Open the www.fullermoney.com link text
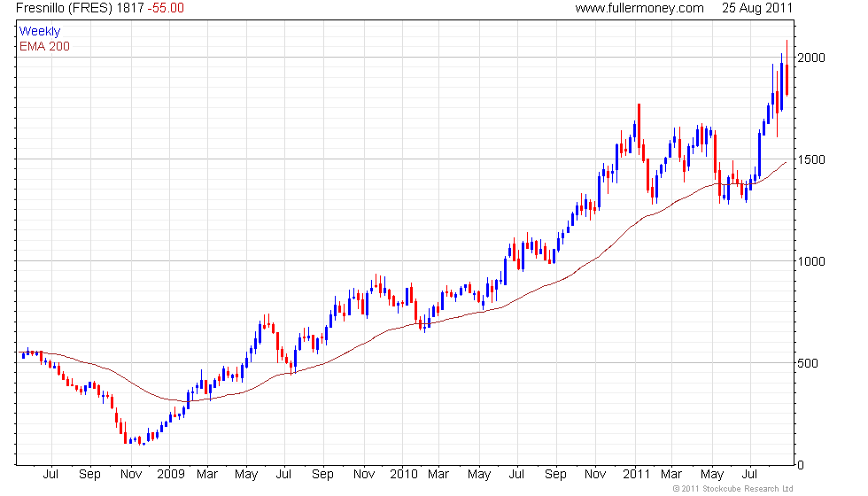The width and height of the screenshot is (868, 496). click(639, 8)
